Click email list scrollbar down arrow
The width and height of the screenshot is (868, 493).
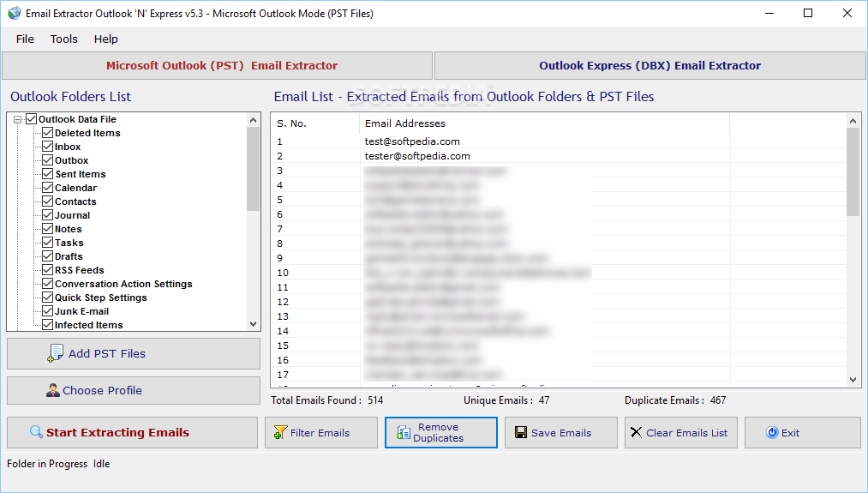[x=853, y=380]
